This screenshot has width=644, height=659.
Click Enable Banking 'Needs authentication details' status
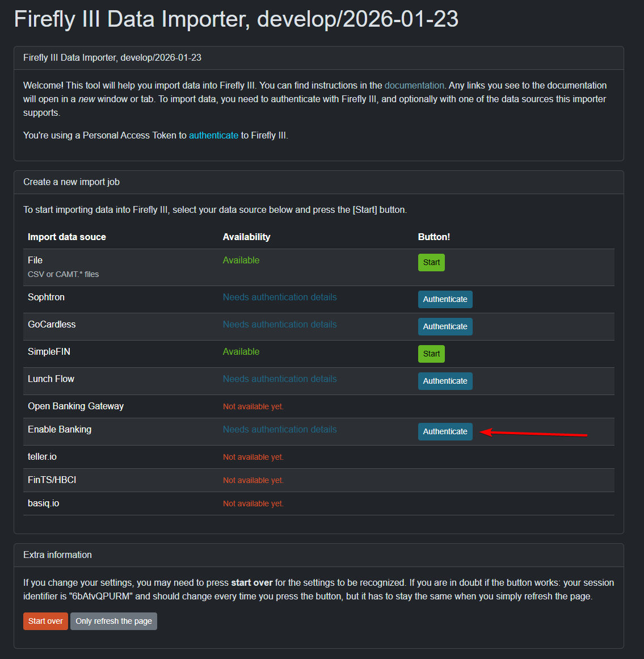coord(280,430)
